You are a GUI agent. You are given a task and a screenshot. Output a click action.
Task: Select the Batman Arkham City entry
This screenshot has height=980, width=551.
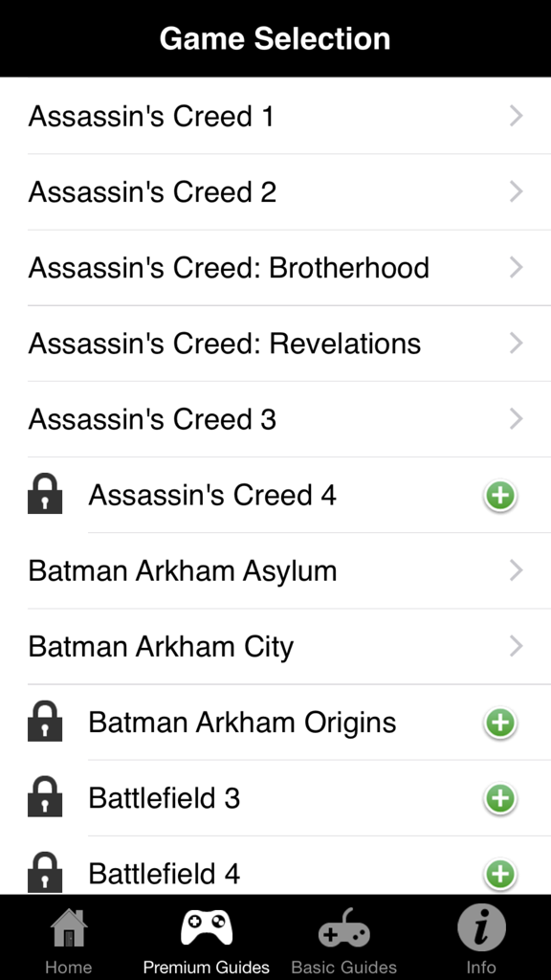pos(275,647)
